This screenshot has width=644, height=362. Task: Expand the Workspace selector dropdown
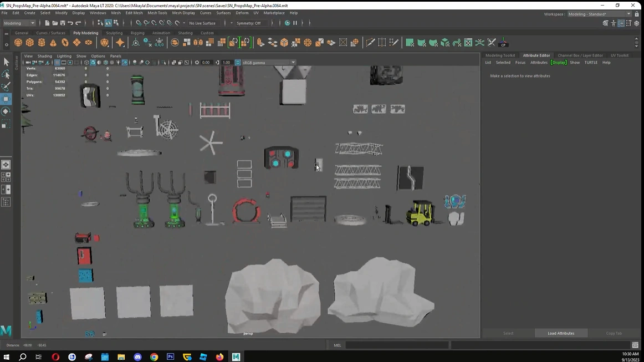(x=599, y=14)
